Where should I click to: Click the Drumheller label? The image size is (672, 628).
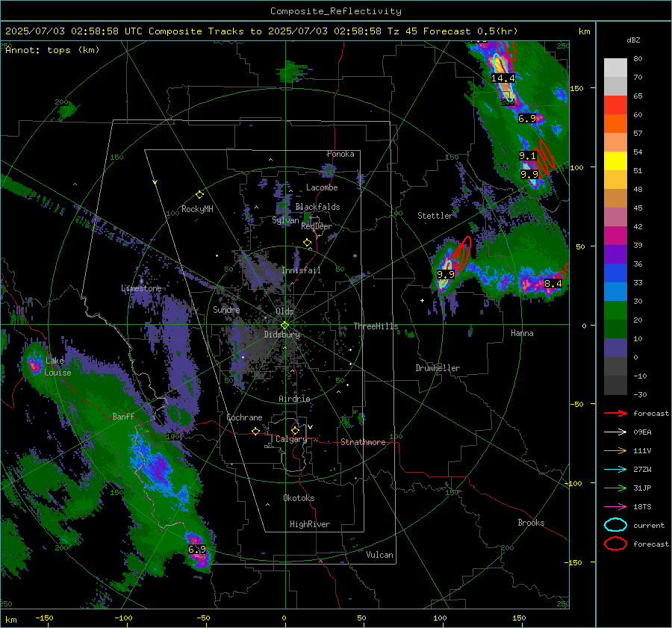point(438,368)
